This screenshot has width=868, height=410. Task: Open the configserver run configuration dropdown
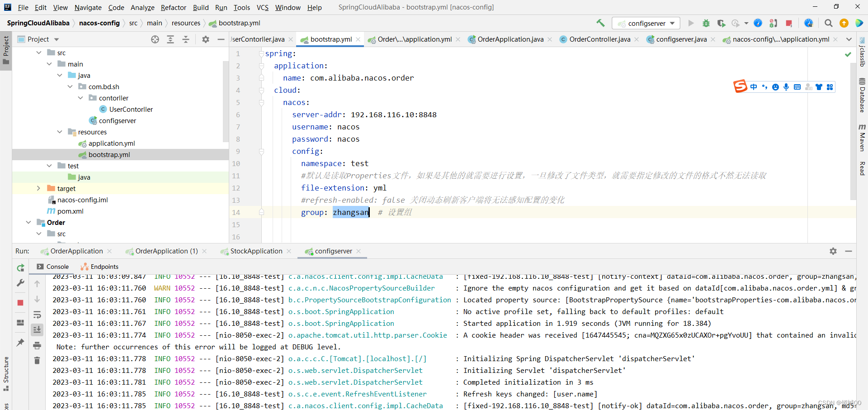pyautogui.click(x=646, y=23)
